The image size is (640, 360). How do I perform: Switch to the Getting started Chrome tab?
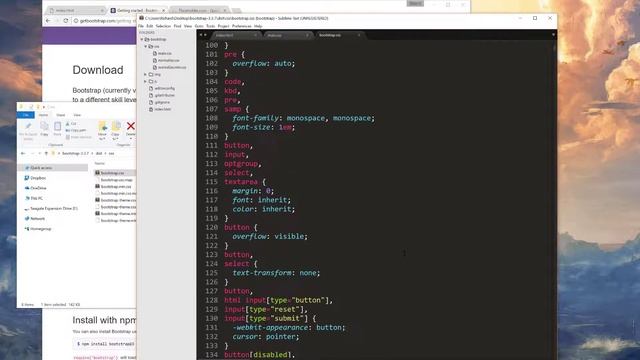click(x=137, y=10)
